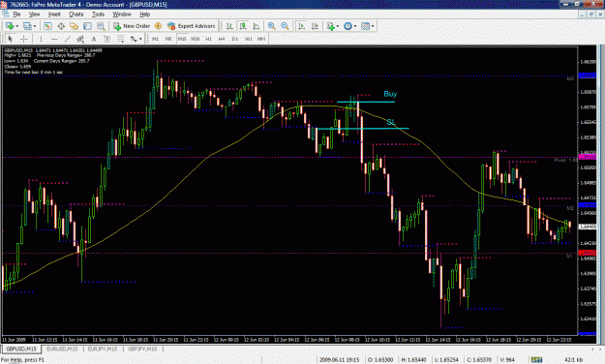Screen dimensions: 605x364
Task: Select the Fibonacci Retracement tool
Action: click(x=120, y=39)
